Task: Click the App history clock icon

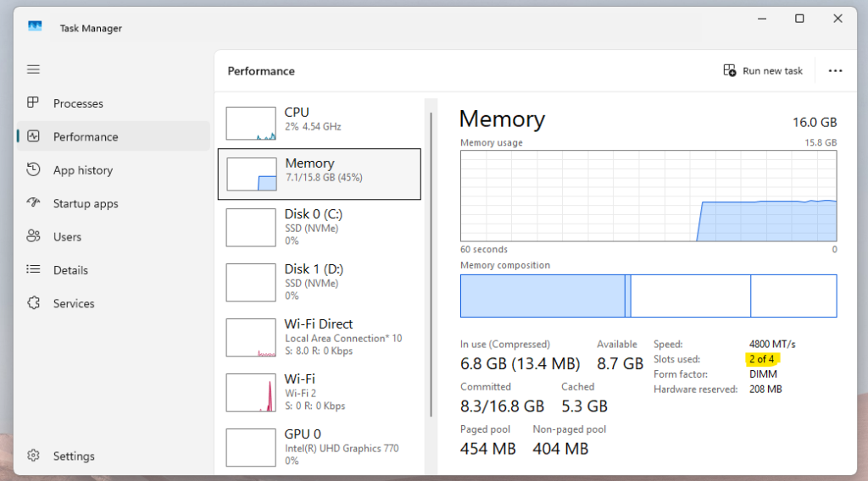Action: click(33, 169)
